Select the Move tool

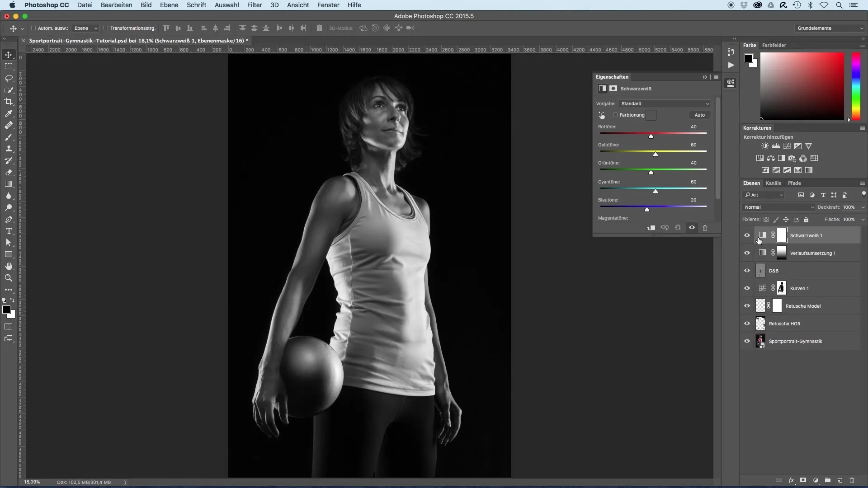tap(9, 55)
